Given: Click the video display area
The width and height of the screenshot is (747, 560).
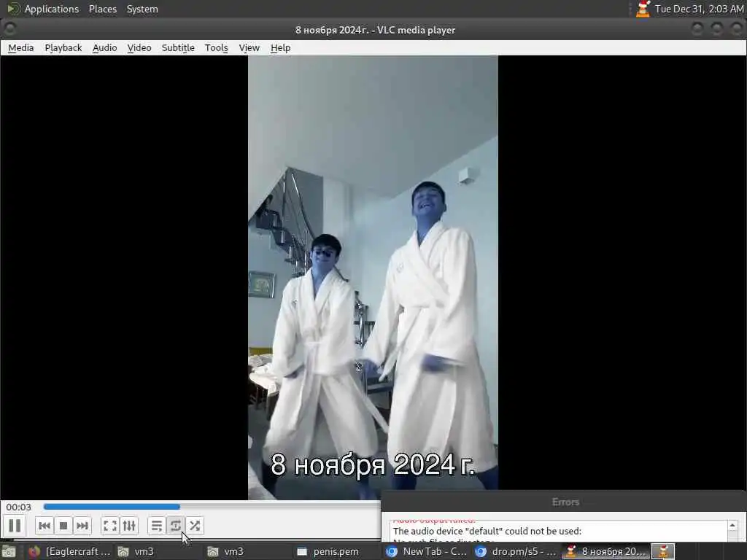Looking at the screenshot, I should pos(373,278).
